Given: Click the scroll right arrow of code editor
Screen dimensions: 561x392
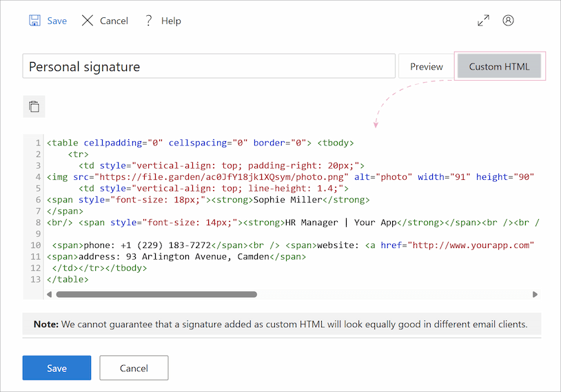Looking at the screenshot, I should click(x=535, y=294).
